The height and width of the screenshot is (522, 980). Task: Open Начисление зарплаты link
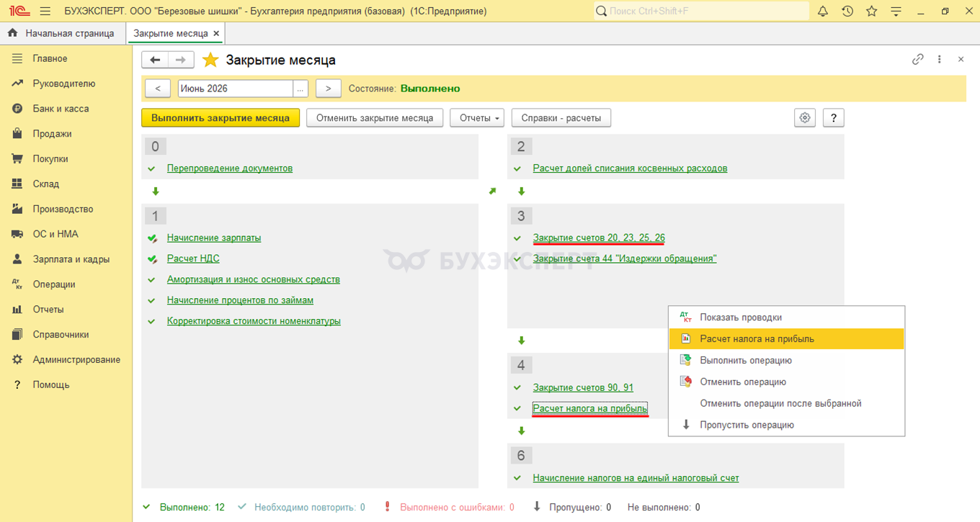point(214,238)
